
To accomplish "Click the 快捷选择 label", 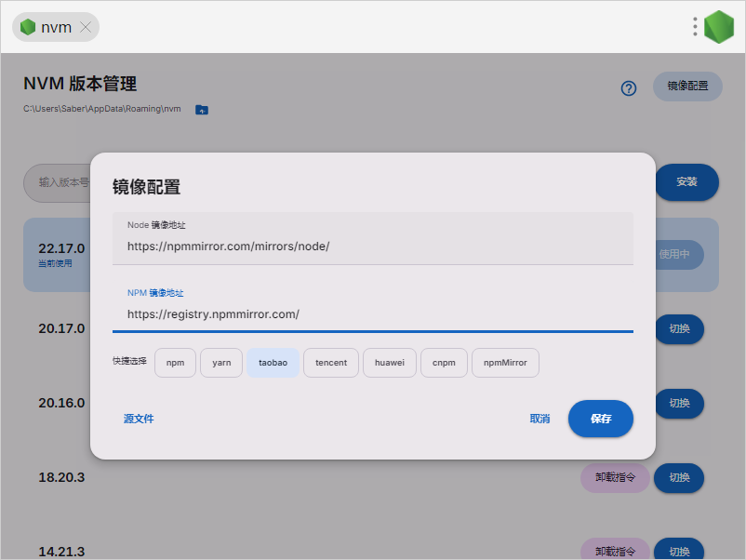I will click(x=129, y=361).
